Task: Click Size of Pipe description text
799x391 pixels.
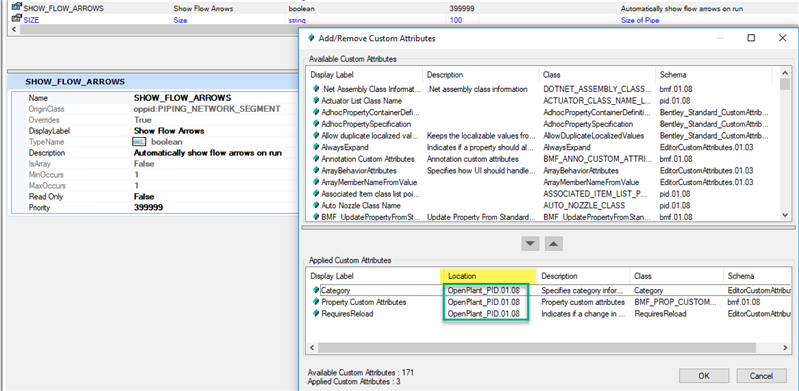Action: (x=640, y=20)
